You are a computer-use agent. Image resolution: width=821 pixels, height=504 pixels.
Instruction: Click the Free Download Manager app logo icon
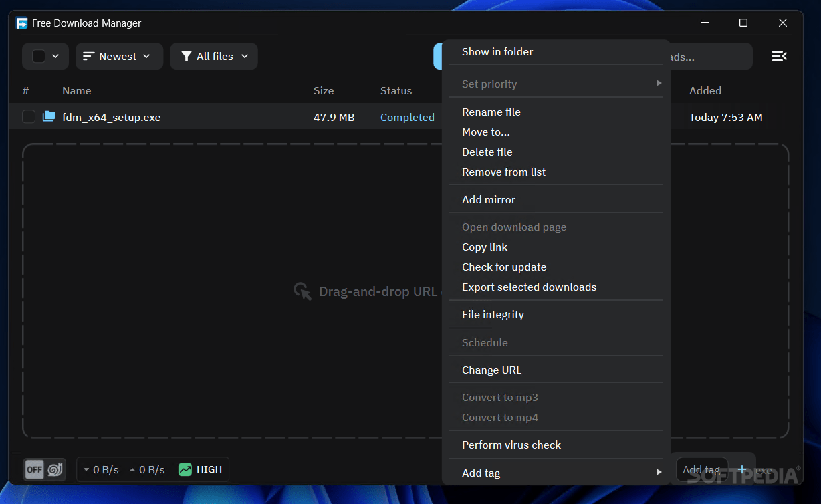[x=22, y=23]
